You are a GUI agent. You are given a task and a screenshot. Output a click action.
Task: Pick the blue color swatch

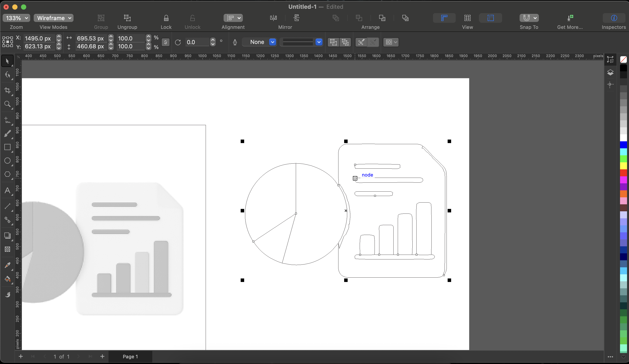point(623,144)
